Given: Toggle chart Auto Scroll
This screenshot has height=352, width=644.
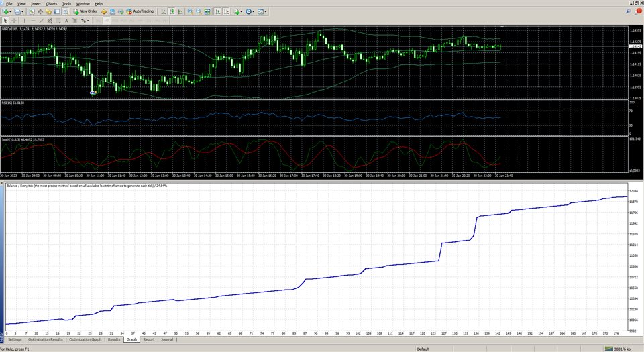Looking at the screenshot, I should point(217,11).
